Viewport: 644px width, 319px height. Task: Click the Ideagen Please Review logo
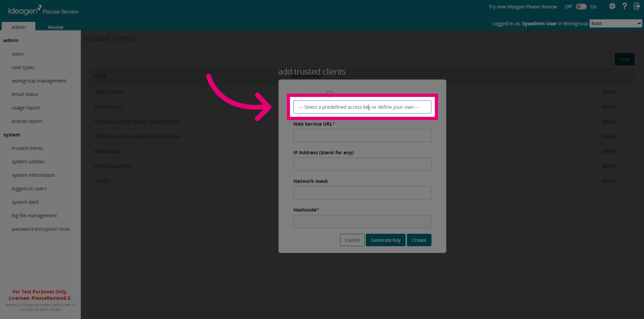pos(43,10)
